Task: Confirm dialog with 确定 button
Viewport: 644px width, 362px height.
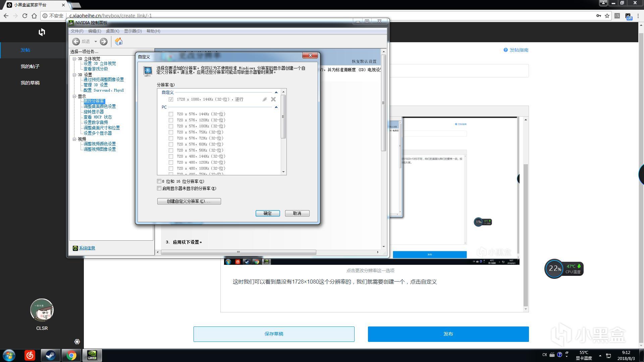Action: pos(268,213)
